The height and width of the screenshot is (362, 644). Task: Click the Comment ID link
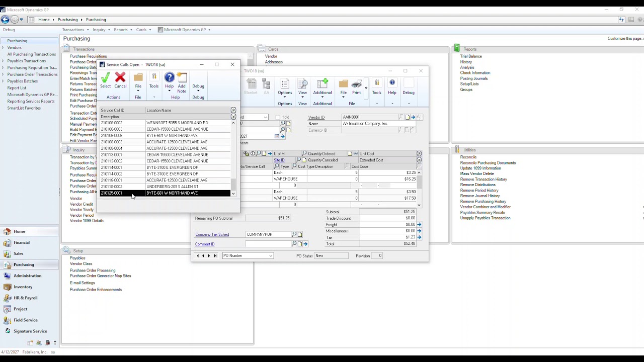point(205,244)
